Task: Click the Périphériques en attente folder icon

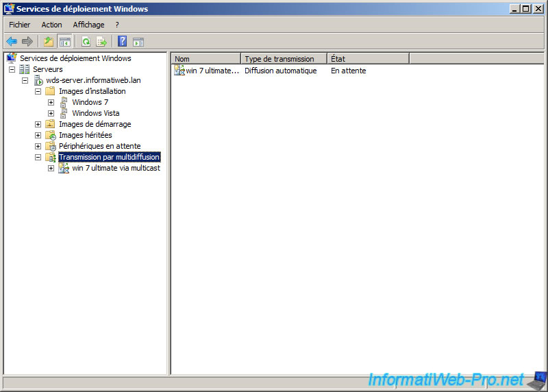Action: (x=51, y=146)
